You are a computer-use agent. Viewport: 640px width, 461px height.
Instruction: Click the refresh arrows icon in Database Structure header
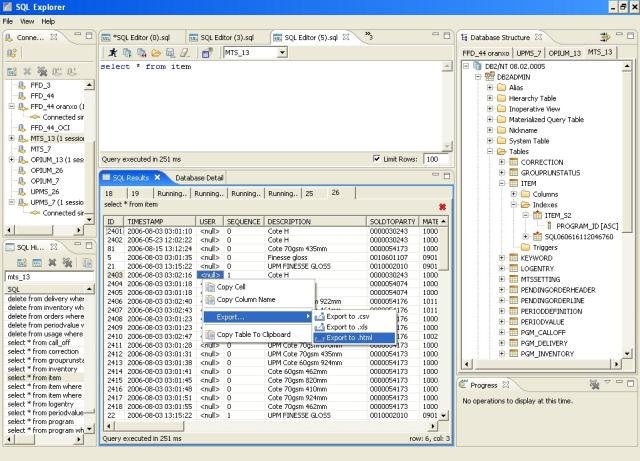[x=604, y=37]
